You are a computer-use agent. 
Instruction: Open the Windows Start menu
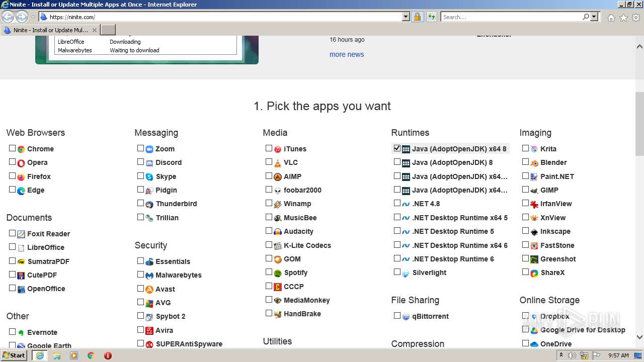[14, 355]
